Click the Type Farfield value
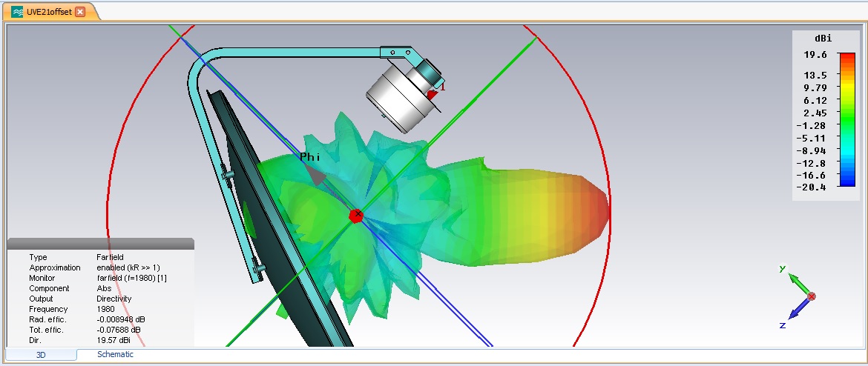Viewport: 868px width, 366px height. (x=110, y=258)
